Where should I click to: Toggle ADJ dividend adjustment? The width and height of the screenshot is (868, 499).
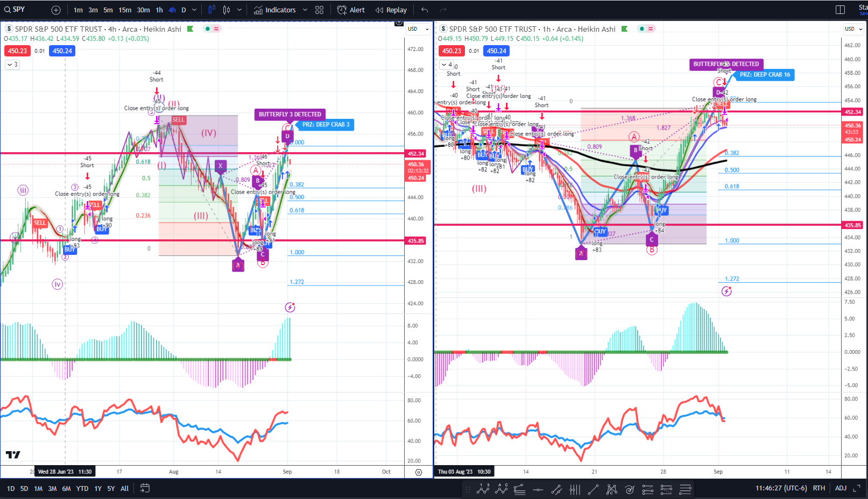[x=841, y=488]
